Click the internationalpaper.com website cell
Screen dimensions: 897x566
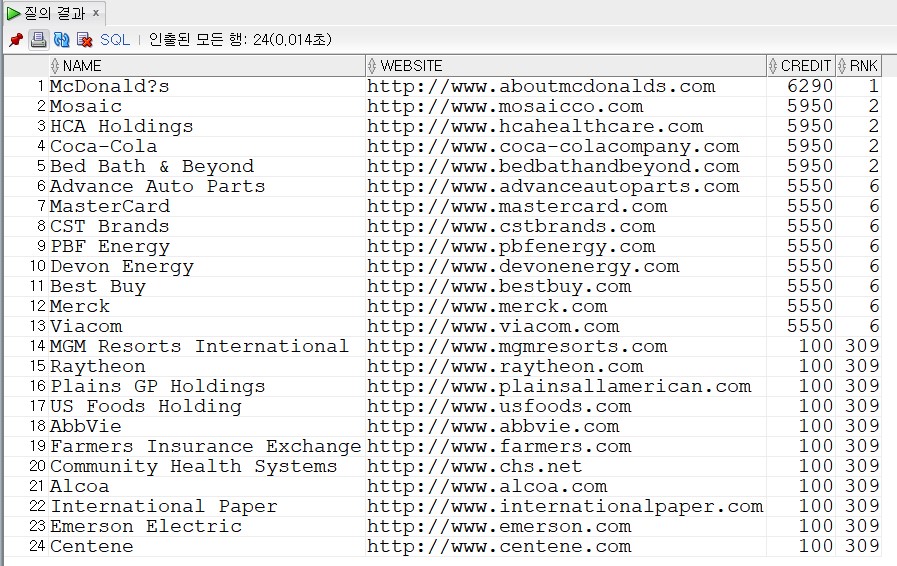click(566, 507)
